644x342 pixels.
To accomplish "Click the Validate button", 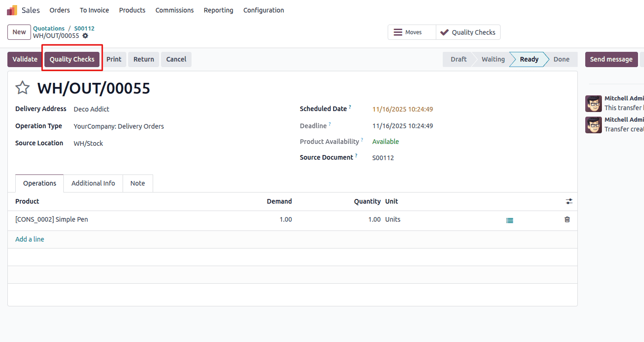I will (25, 59).
